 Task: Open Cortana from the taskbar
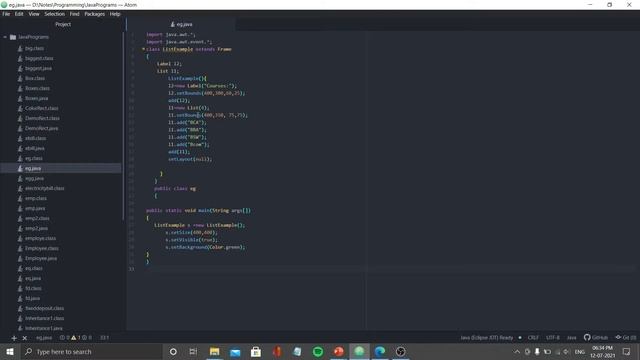pyautogui.click(x=173, y=351)
